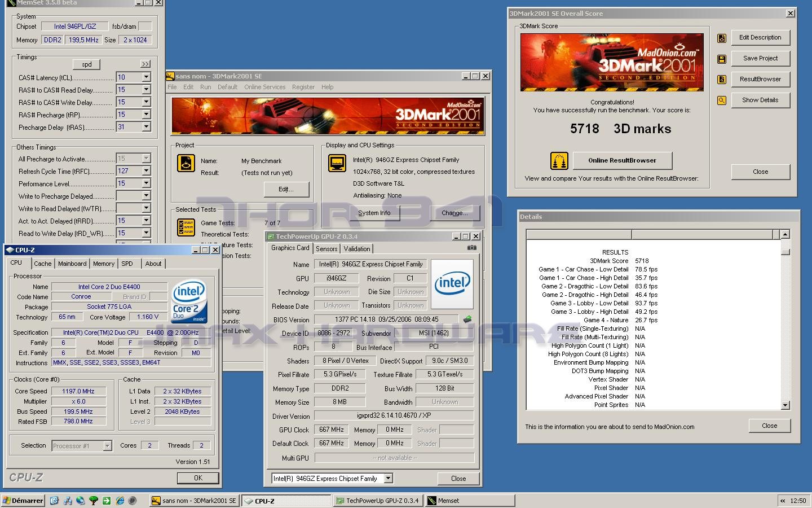This screenshot has width=812, height=508.
Task: Click the Online ResultBrowser people icon
Action: click(559, 161)
